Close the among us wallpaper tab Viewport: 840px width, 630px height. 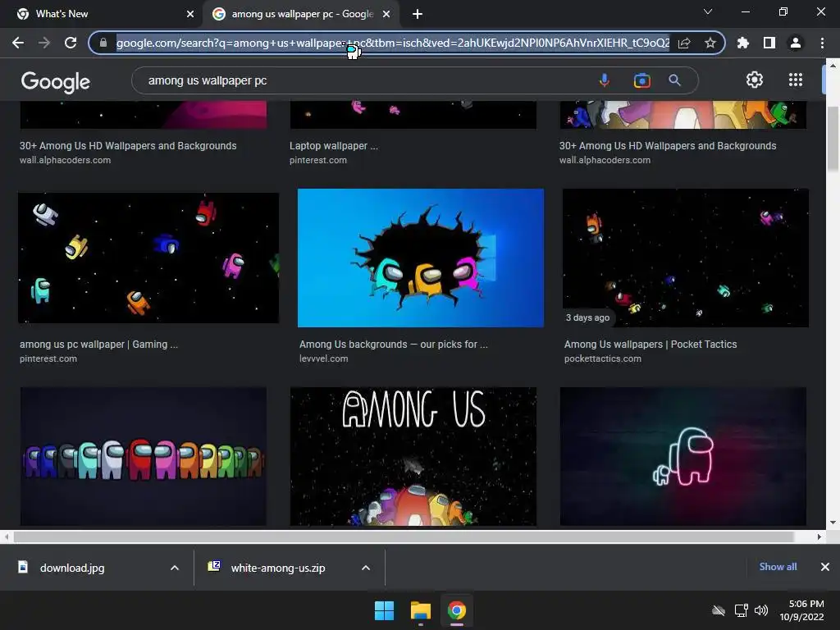[x=386, y=14]
